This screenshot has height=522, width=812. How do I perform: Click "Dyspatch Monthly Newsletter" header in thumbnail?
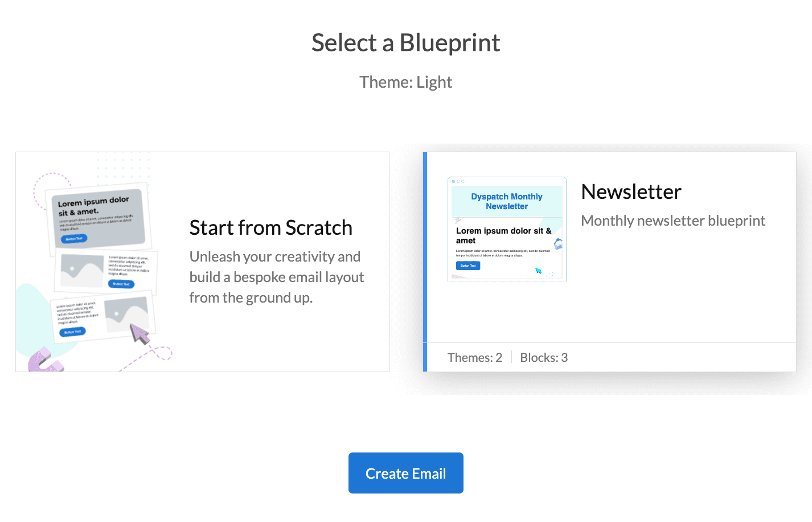click(507, 201)
